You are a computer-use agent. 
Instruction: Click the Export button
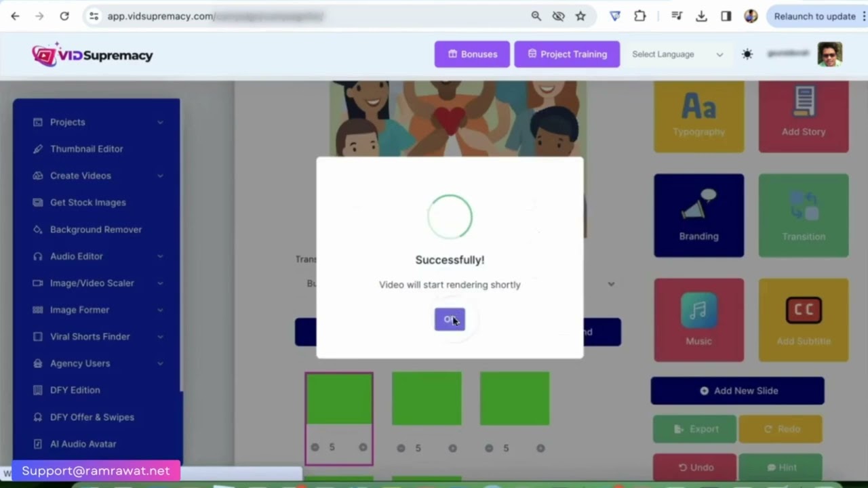pyautogui.click(x=694, y=428)
